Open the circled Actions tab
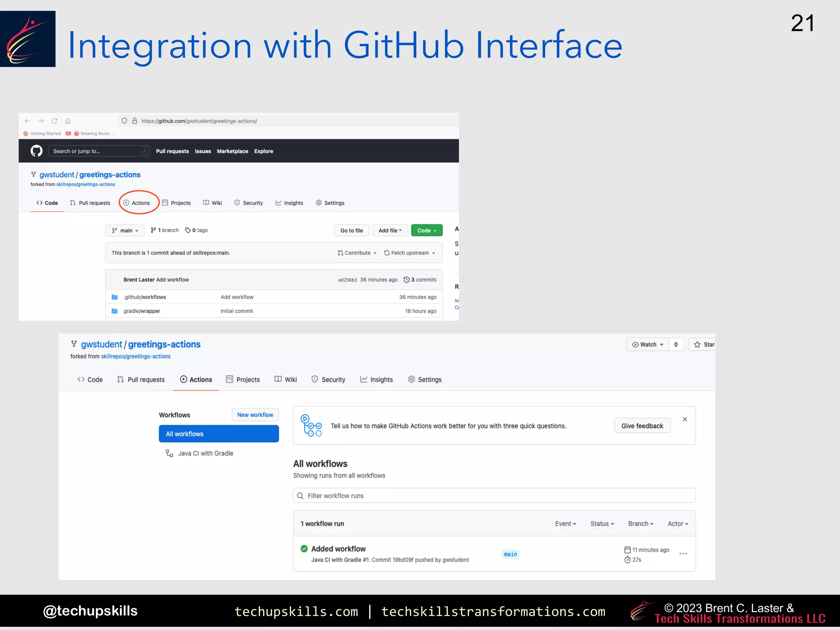This screenshot has width=840, height=630. pos(138,203)
